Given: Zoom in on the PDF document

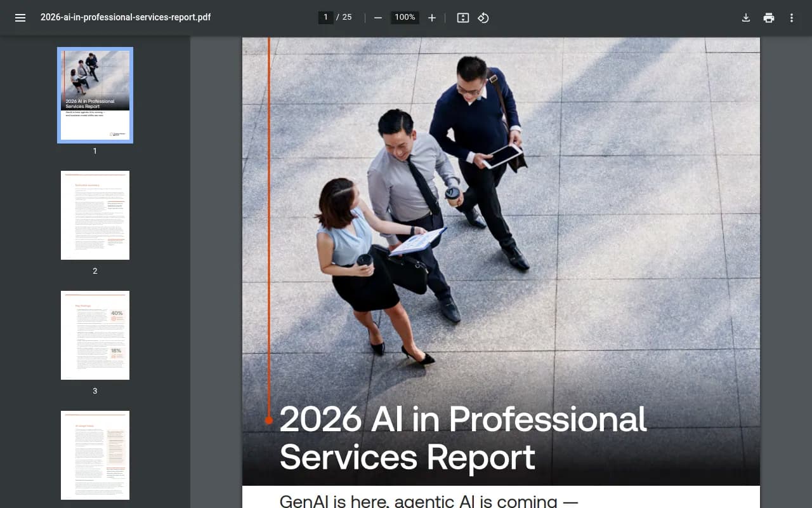Looking at the screenshot, I should point(432,17).
